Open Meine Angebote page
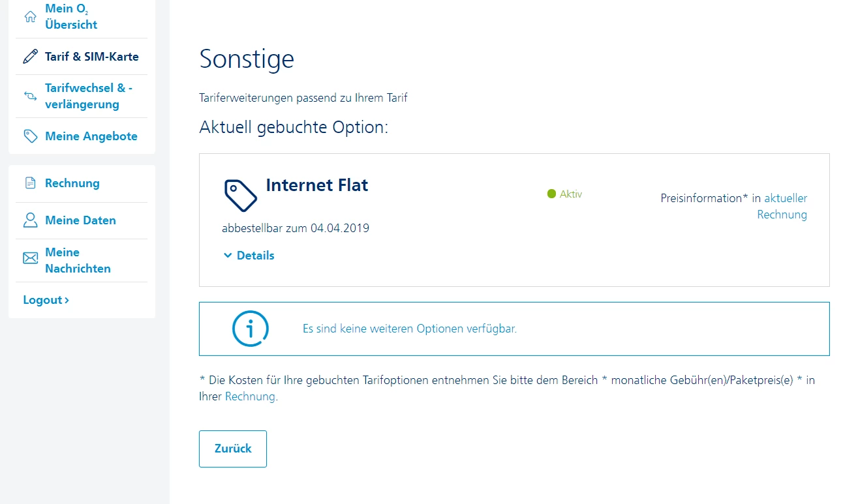This screenshot has width=858, height=504. point(91,136)
